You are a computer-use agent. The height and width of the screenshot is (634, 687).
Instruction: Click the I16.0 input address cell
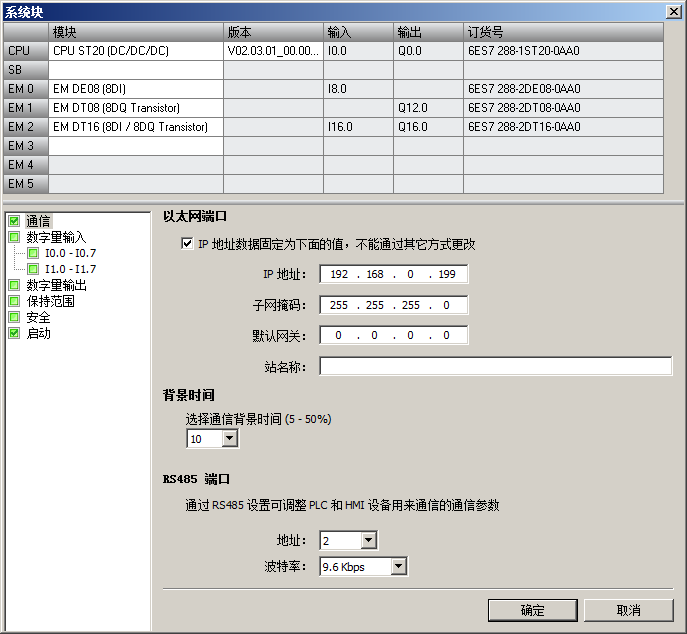coord(358,127)
